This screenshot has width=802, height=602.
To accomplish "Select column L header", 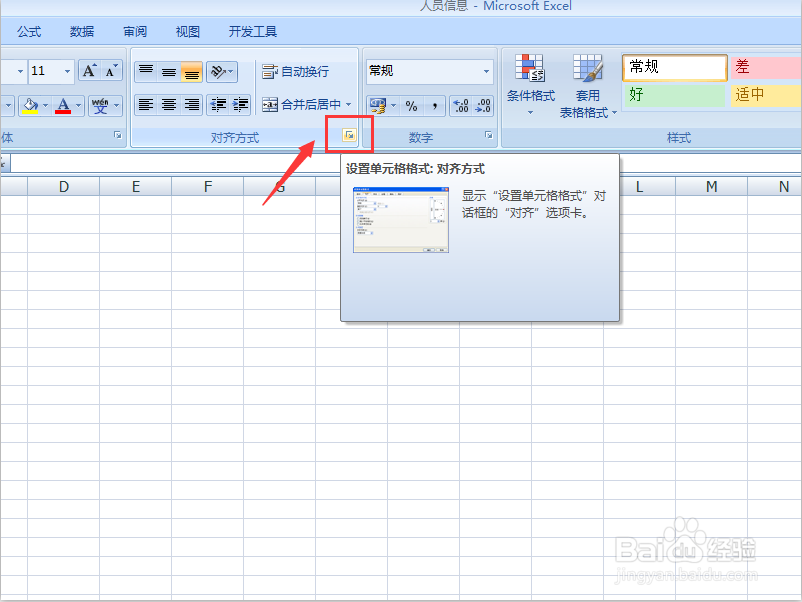I will (639, 187).
